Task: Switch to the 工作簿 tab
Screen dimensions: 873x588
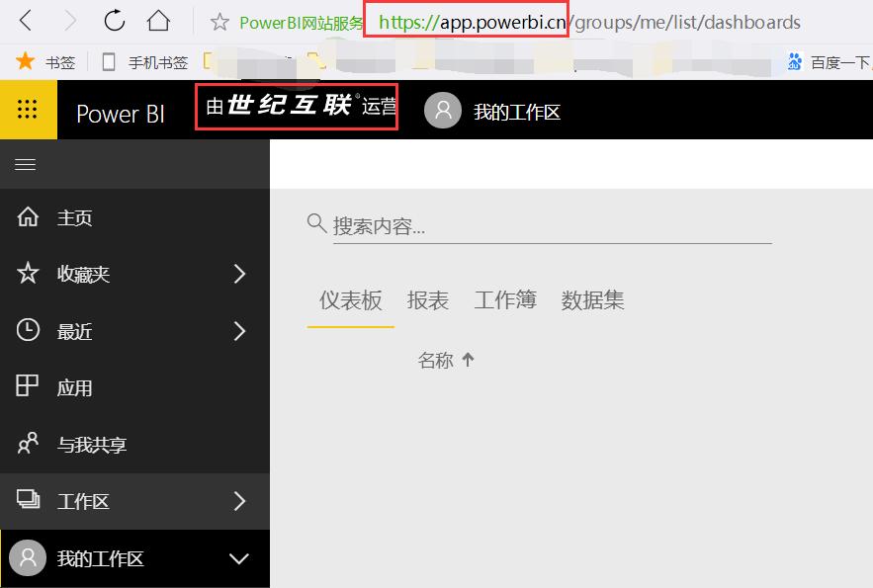Action: click(x=504, y=300)
